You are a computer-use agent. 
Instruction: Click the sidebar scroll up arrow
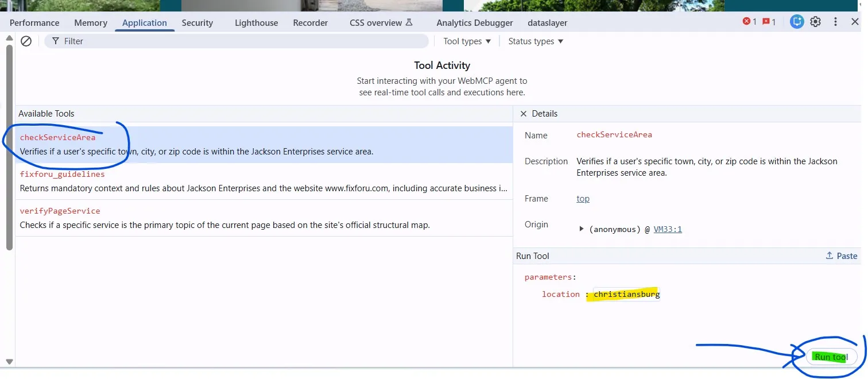click(9, 38)
